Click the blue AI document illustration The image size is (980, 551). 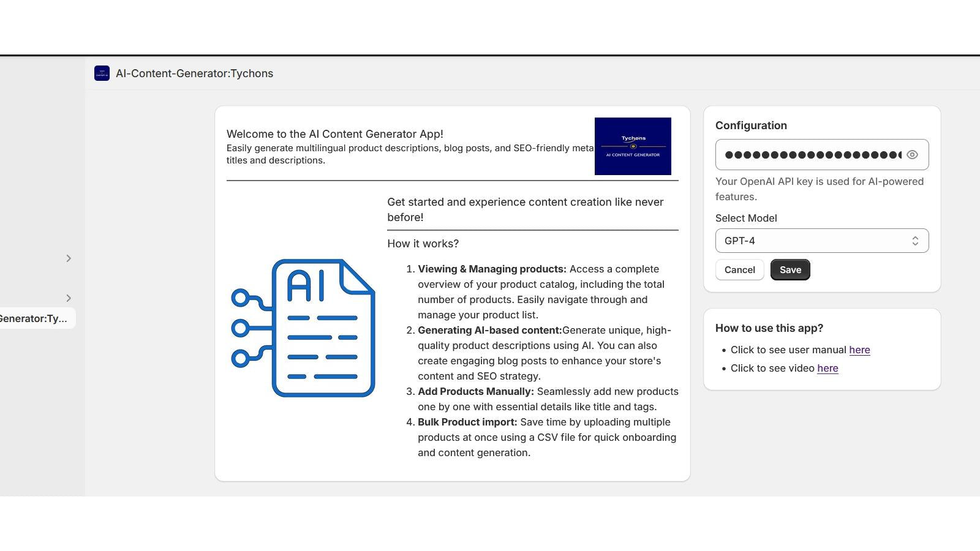point(303,328)
